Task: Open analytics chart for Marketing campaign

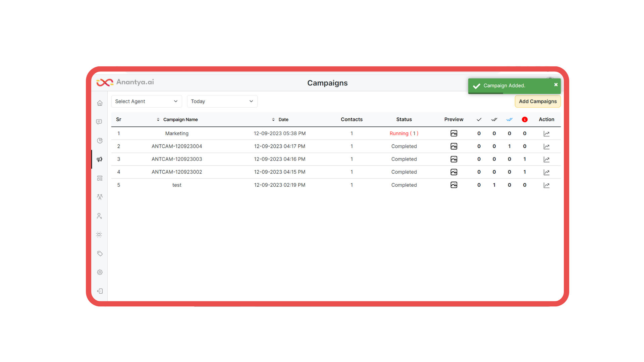Action: [x=546, y=134]
